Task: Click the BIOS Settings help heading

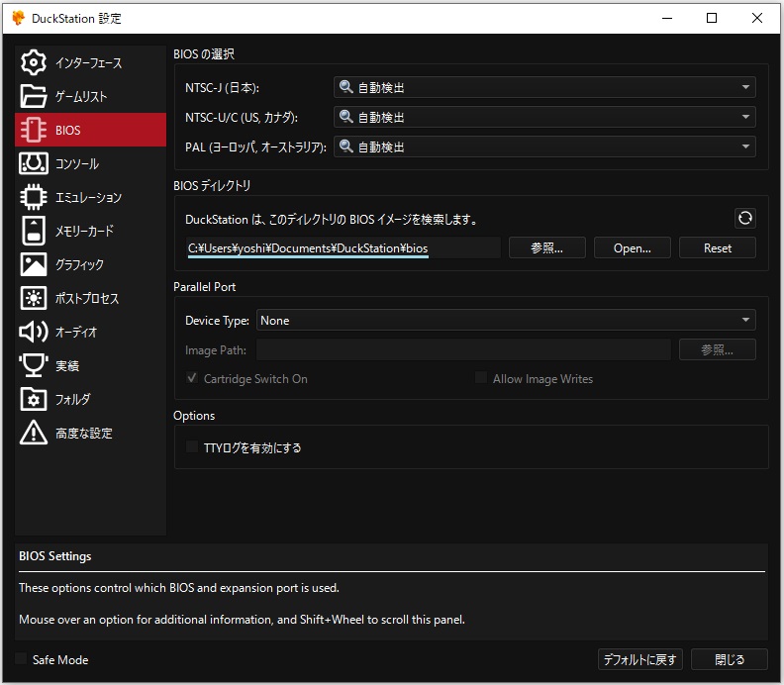Action: pyautogui.click(x=55, y=556)
